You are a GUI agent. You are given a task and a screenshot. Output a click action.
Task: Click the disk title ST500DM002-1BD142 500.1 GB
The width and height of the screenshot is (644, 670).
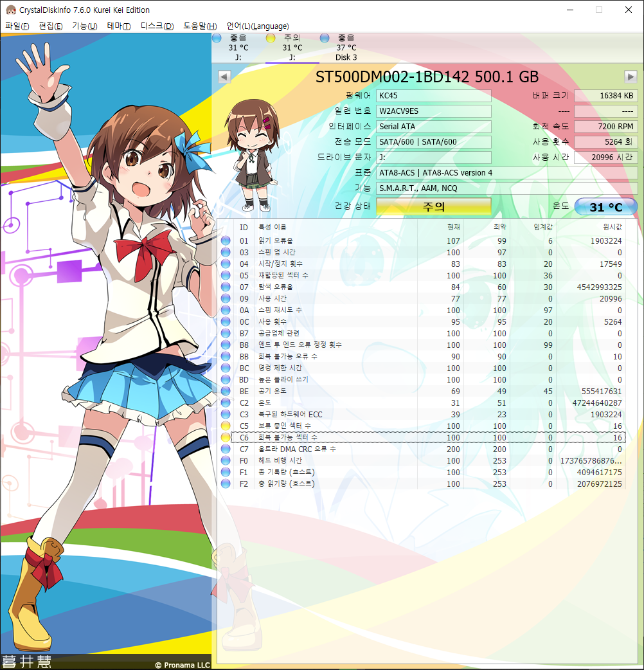(427, 77)
